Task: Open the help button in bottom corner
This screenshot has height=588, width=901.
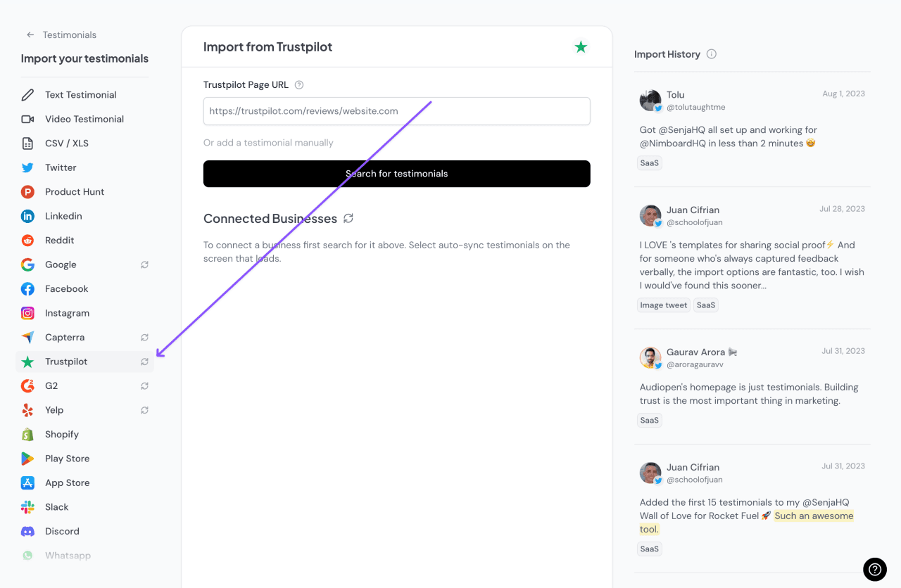Action: tap(875, 570)
